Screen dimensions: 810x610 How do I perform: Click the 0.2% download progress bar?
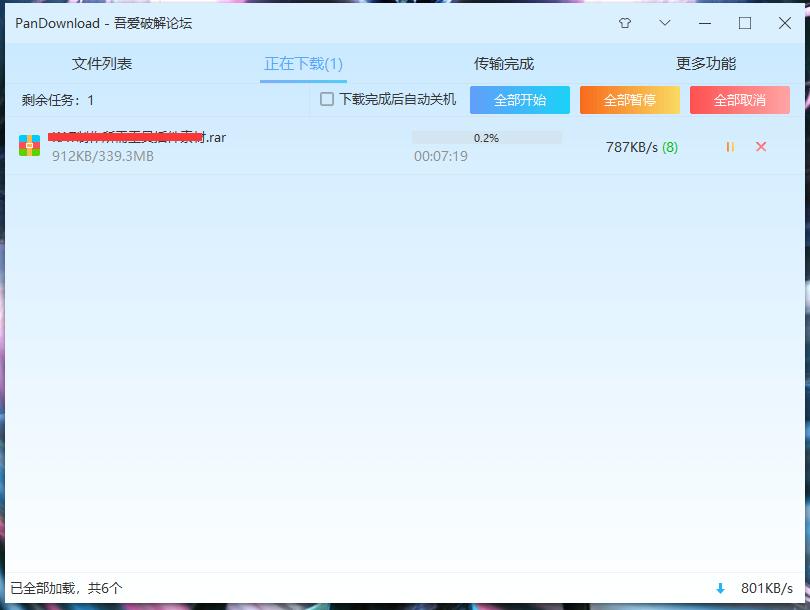(x=487, y=138)
